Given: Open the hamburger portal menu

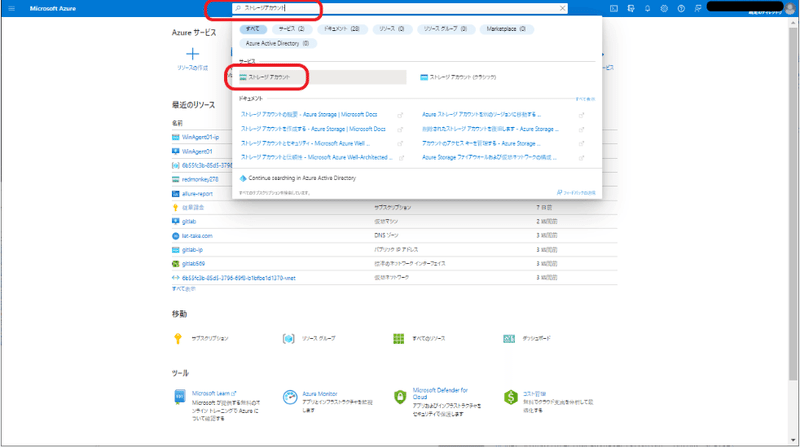Looking at the screenshot, I should (12, 9).
